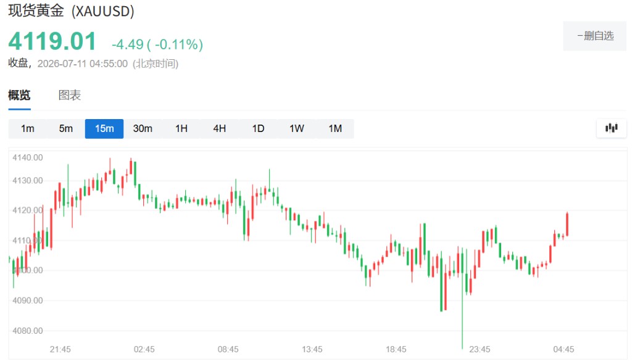
Task: Click the 02:45 time axis label
Action: coord(144,349)
